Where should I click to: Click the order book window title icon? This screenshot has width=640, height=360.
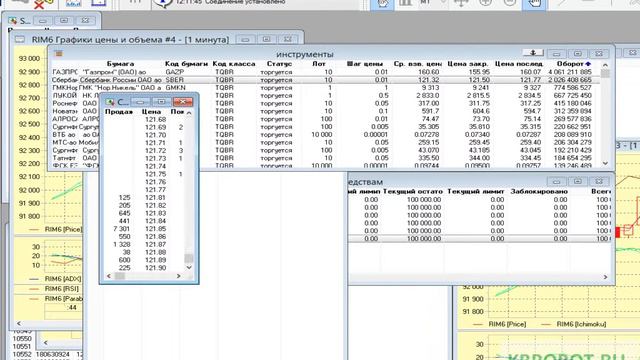[110, 102]
